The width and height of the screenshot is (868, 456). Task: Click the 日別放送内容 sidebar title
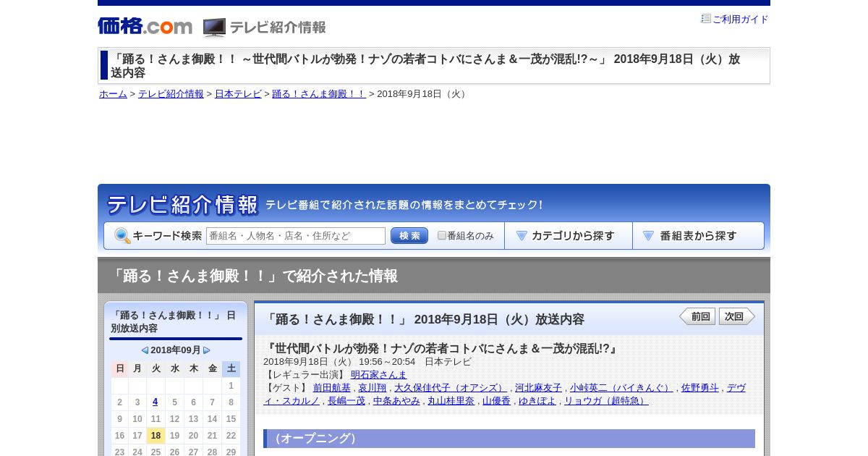click(x=174, y=322)
